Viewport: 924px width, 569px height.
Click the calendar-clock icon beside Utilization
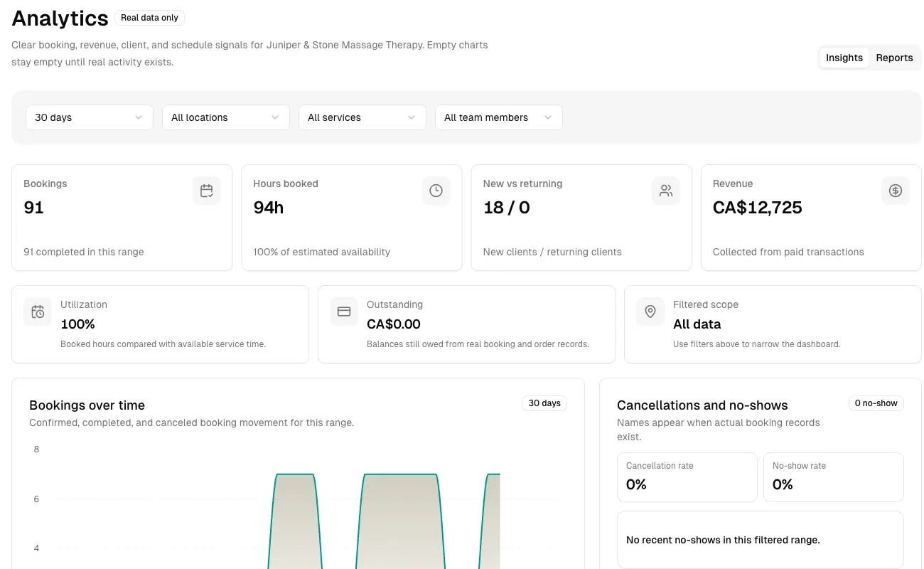[x=38, y=312]
